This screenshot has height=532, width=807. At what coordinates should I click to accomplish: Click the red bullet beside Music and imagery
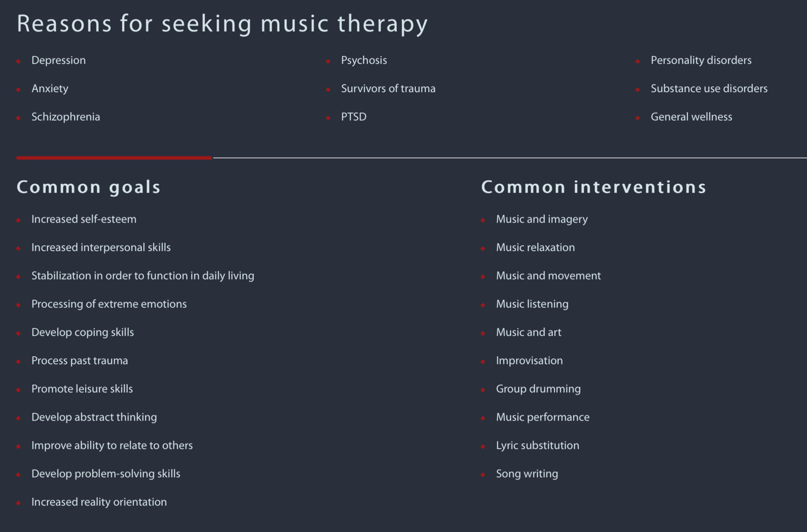coord(483,220)
